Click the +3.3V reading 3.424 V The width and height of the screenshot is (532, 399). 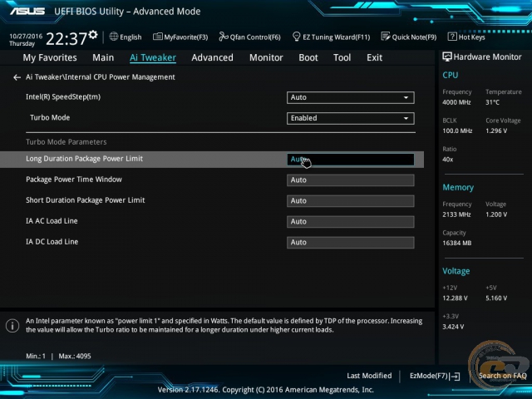click(x=453, y=327)
